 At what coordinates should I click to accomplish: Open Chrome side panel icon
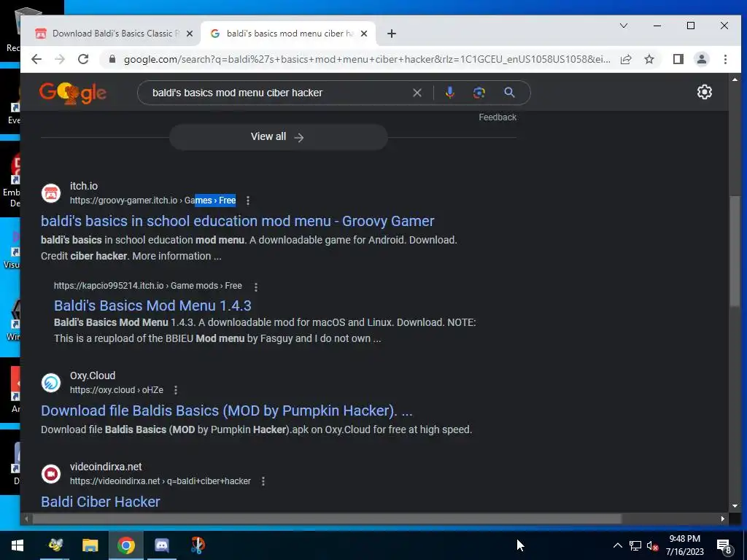point(678,59)
